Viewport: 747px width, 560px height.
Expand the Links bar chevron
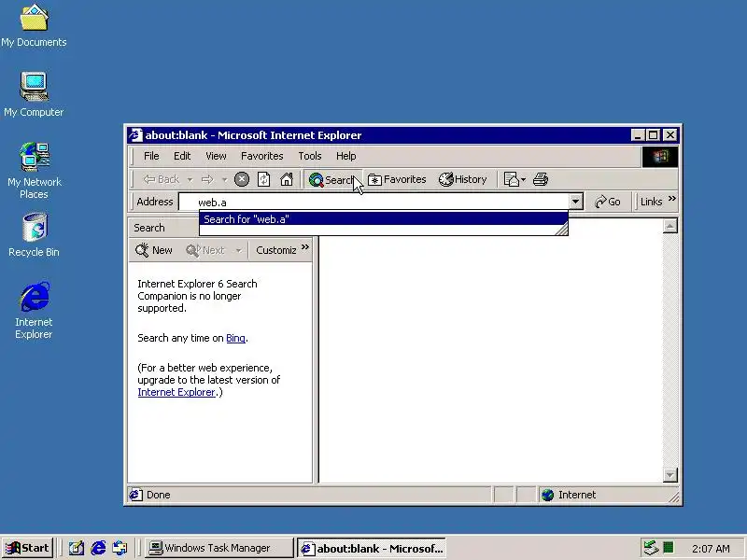671,199
